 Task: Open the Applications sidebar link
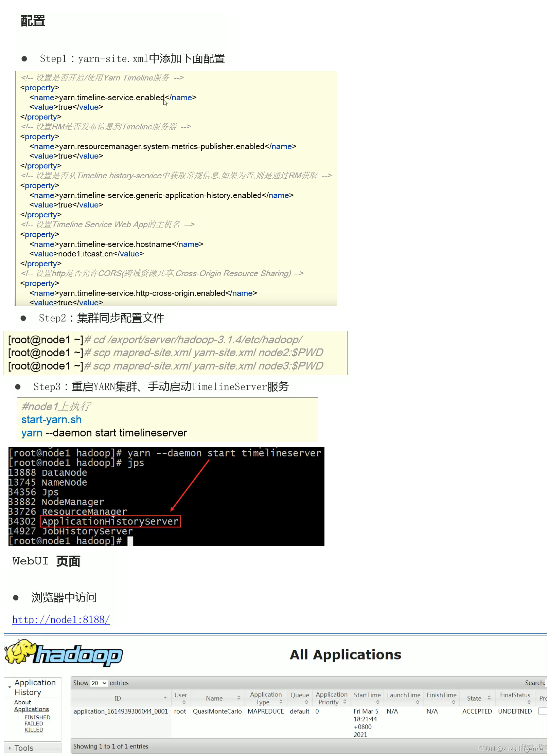point(31,709)
